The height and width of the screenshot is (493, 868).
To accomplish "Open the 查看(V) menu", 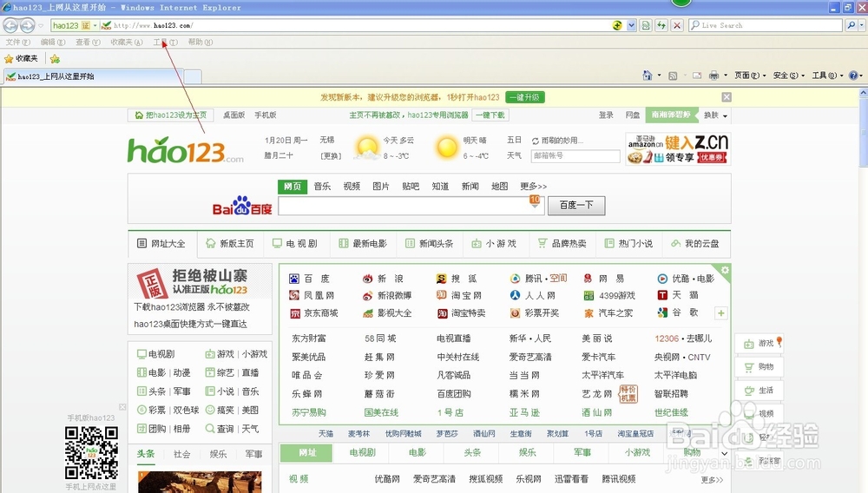I will [88, 42].
